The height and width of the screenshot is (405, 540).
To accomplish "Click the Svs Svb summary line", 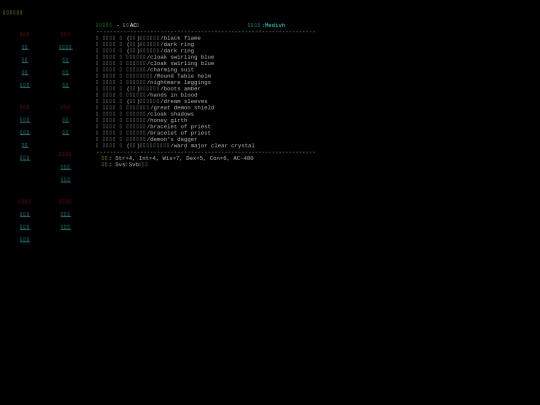I will (125, 165).
